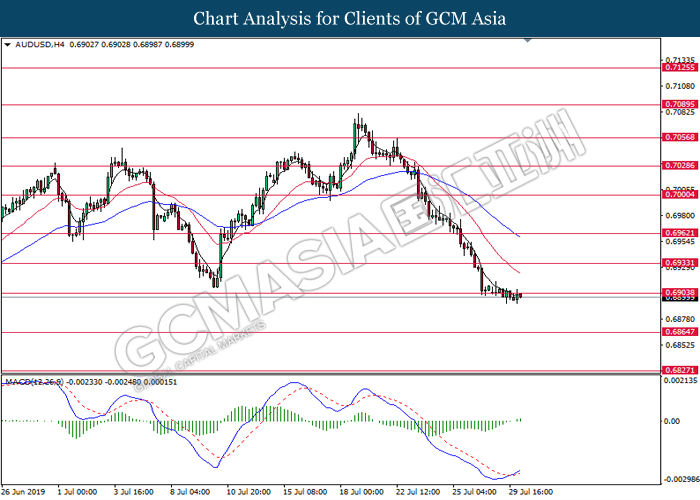The height and width of the screenshot is (500, 700).
Task: Click the chart title banner text
Action: (350, 18)
